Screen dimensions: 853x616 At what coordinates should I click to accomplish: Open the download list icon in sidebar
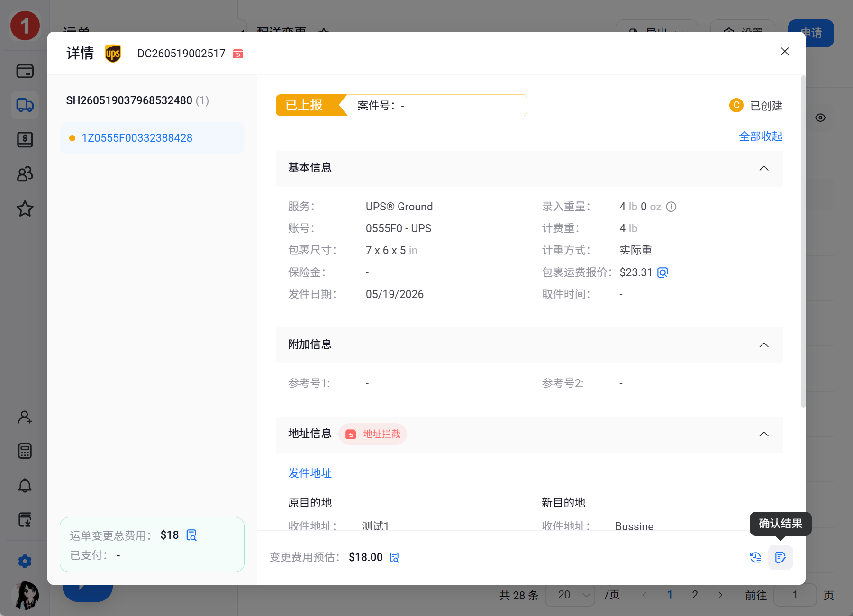[x=25, y=520]
